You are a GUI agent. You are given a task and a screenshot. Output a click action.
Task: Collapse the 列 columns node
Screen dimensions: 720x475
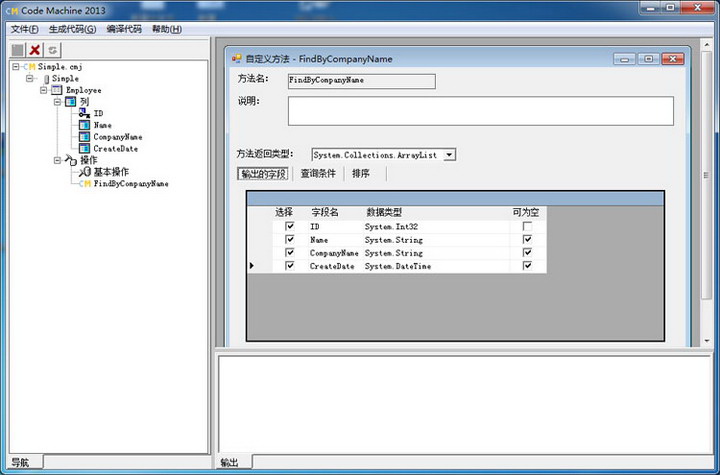coord(57,102)
